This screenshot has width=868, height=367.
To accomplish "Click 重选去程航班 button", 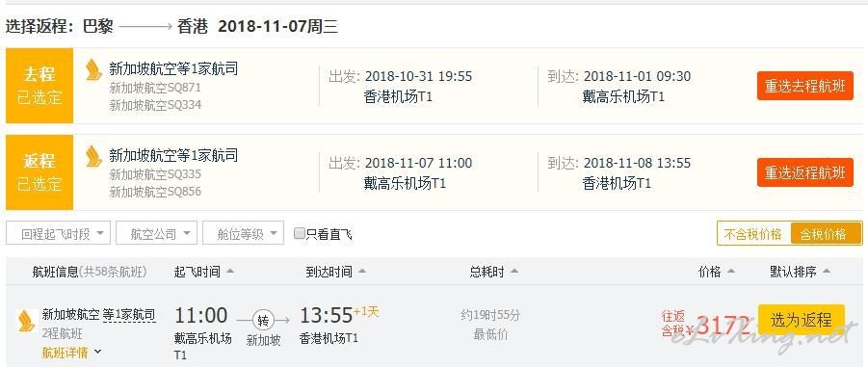I will (805, 87).
